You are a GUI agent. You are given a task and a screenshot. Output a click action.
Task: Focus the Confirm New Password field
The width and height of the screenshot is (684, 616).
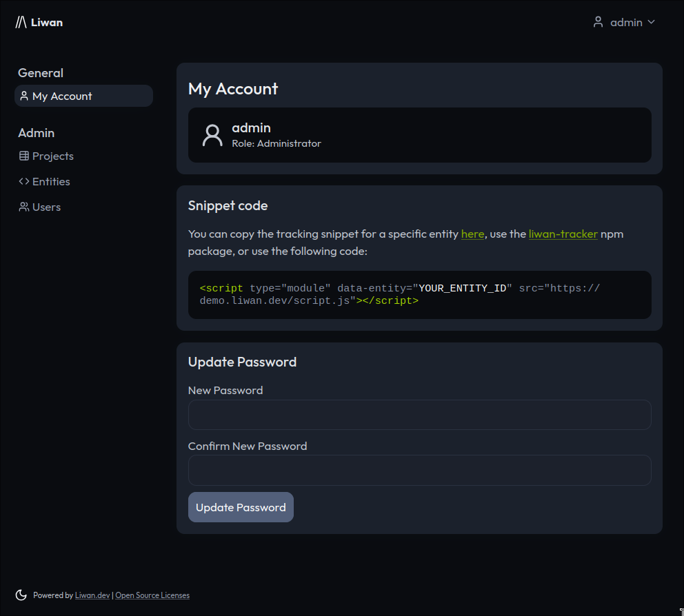[420, 471]
